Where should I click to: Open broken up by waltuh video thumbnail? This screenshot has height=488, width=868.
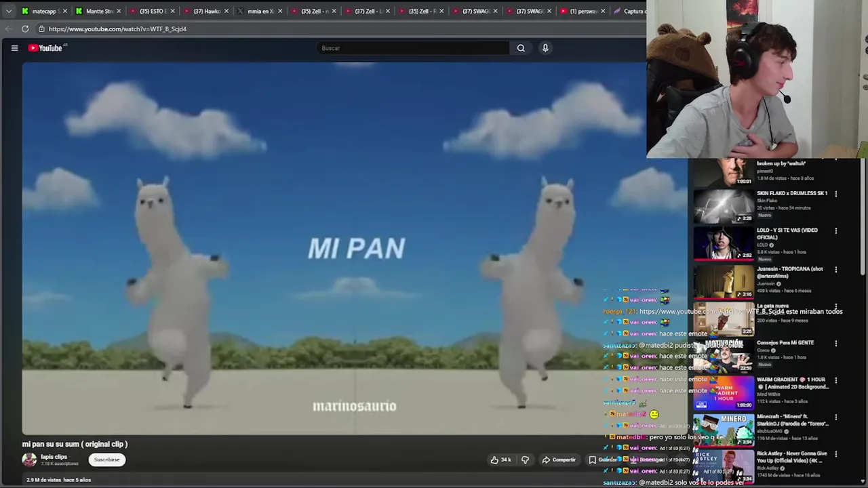point(723,172)
